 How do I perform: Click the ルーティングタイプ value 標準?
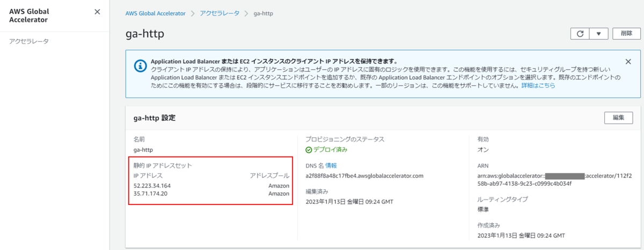click(x=483, y=209)
